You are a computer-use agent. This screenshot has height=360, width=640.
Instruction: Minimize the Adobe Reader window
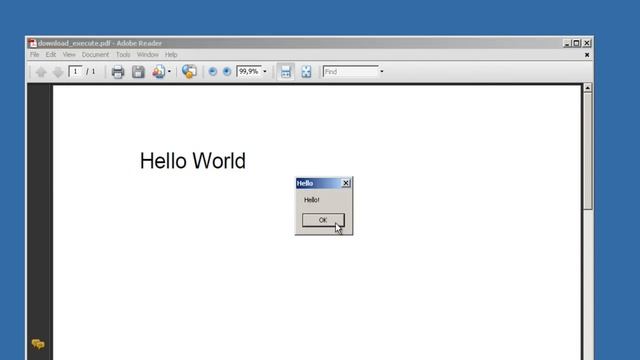tap(567, 43)
